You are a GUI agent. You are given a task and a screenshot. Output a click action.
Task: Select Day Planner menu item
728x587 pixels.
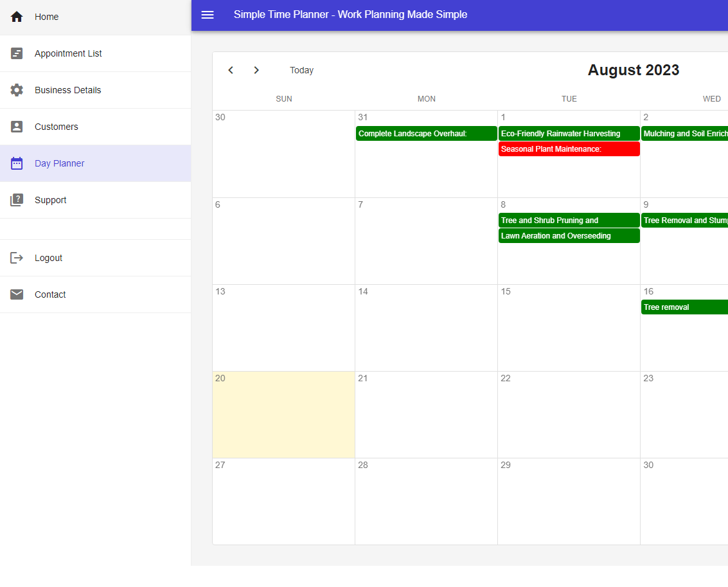[x=95, y=163]
